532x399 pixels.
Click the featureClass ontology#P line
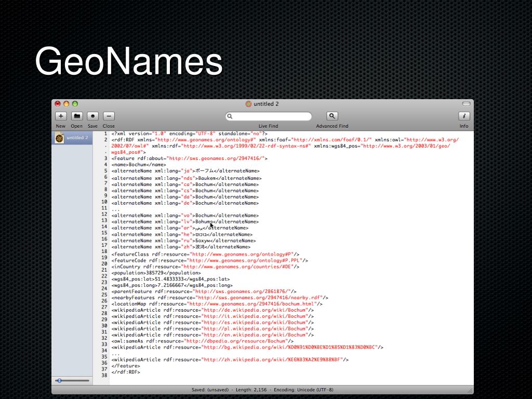click(x=205, y=255)
